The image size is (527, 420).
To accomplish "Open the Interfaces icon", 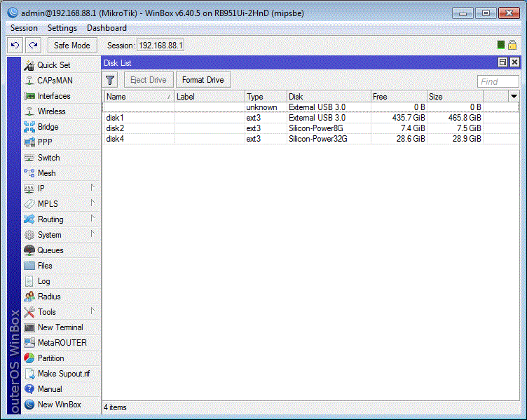I will tap(29, 96).
